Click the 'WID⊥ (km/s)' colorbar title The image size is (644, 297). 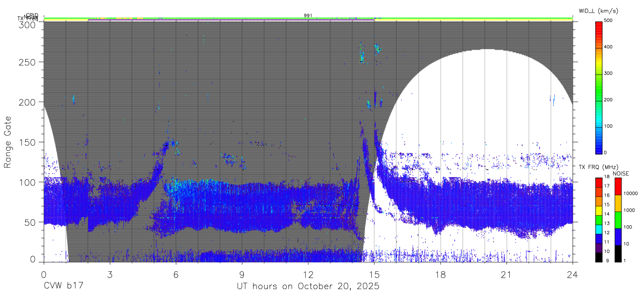point(597,10)
